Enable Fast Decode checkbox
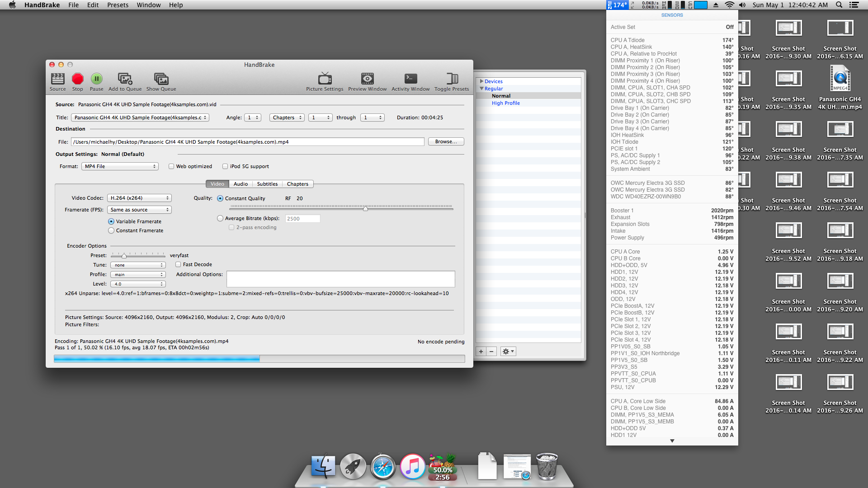 178,264
